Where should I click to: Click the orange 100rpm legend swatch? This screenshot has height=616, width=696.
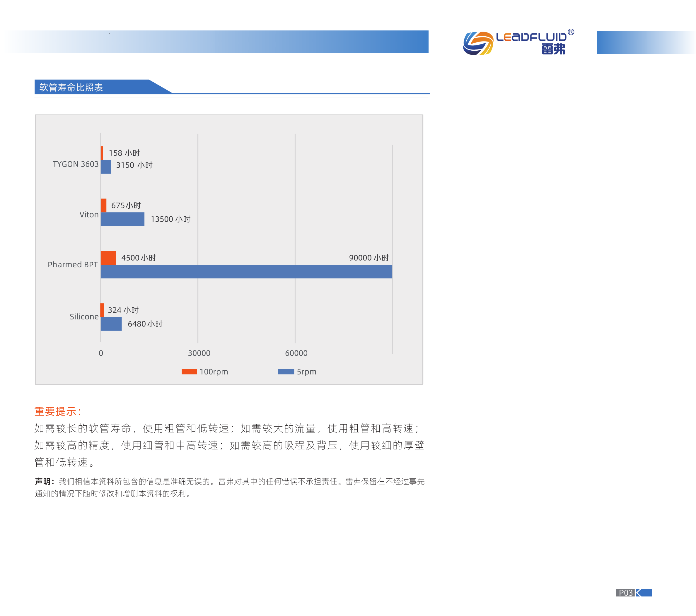(189, 372)
